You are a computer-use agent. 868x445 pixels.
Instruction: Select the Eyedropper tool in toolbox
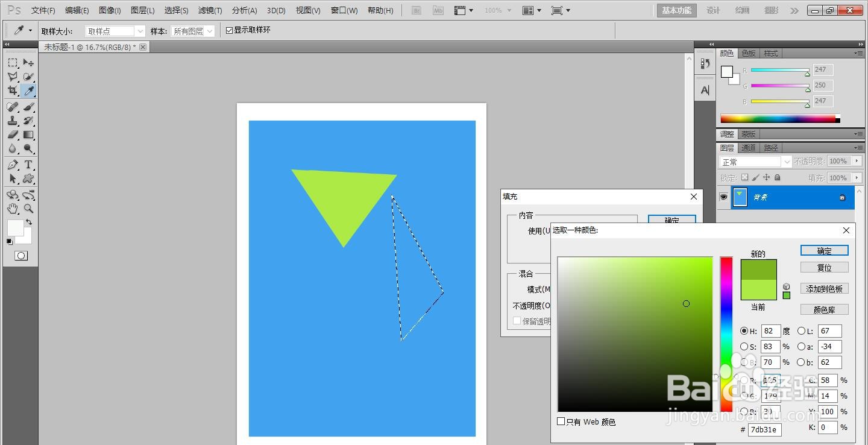coord(28,90)
